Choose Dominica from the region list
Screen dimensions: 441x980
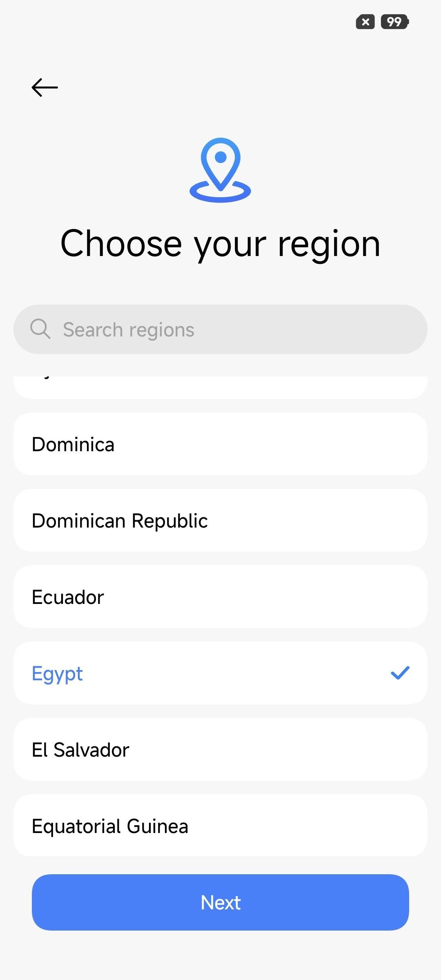pos(220,444)
